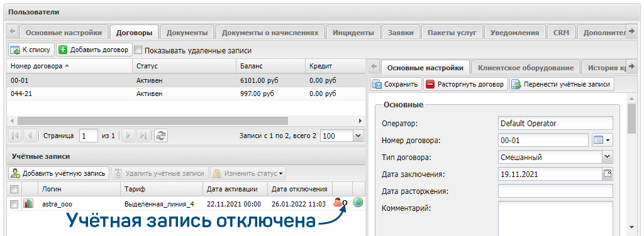The height and width of the screenshot is (236, 644).
Task: Select contract row 00-01
Action: tap(186, 81)
